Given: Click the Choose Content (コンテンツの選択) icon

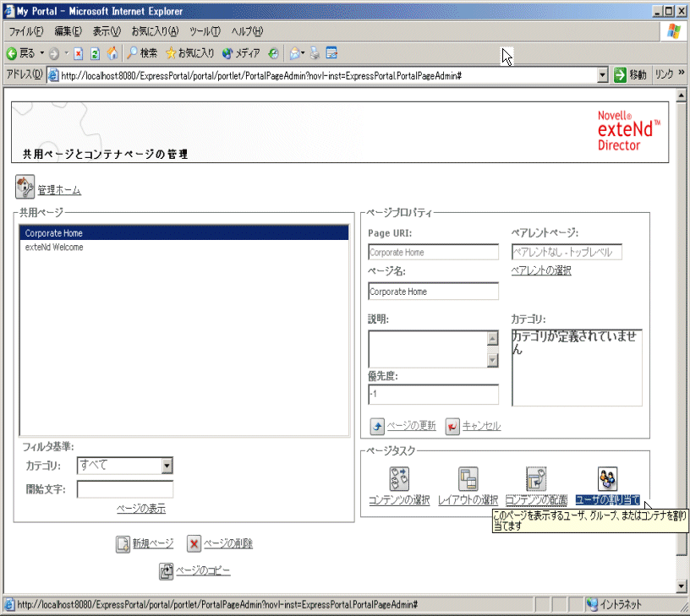Looking at the screenshot, I should [399, 479].
